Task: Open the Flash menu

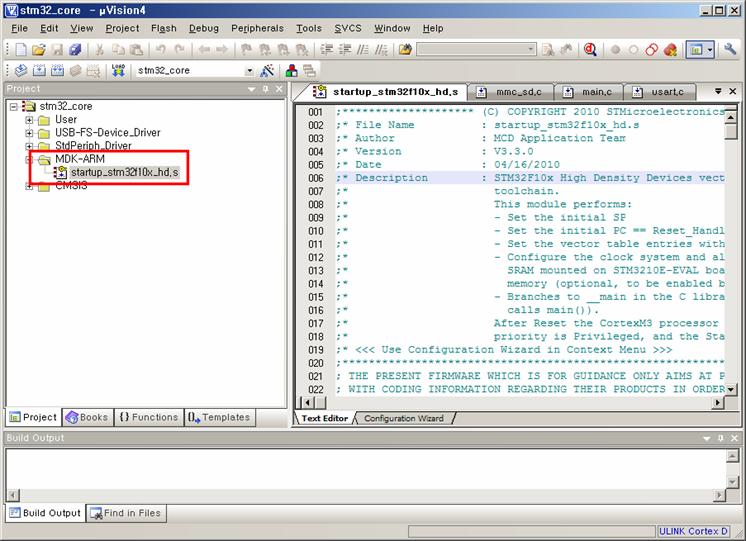Action: click(164, 29)
